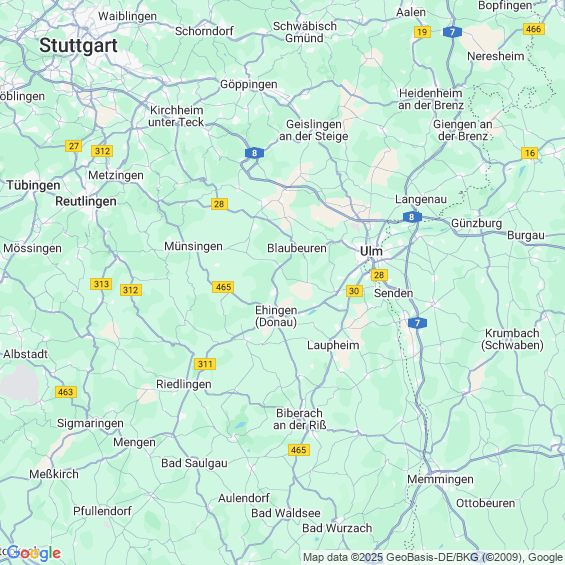Screen dimensions: 565x565
Task: Click the Reutlingen city label
Action: point(86,201)
